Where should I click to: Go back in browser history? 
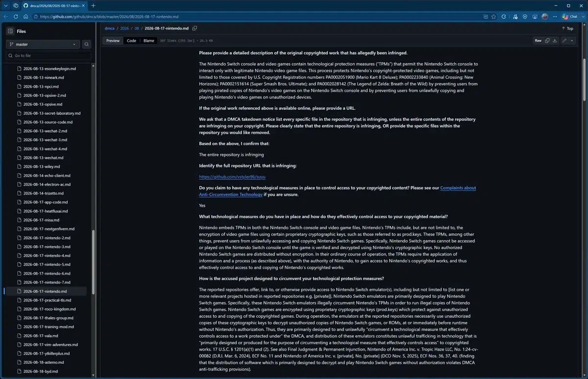click(6, 16)
